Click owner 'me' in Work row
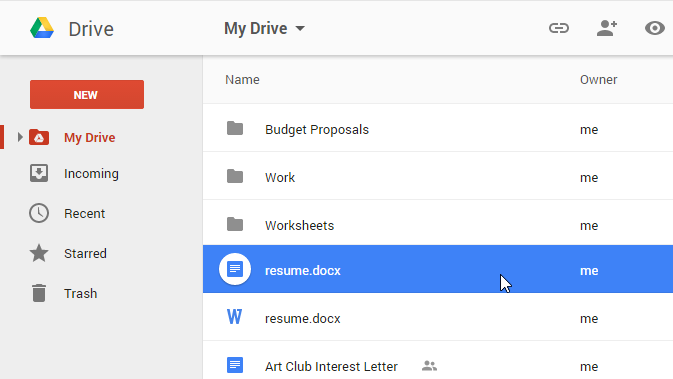This screenshot has width=673, height=379. pyautogui.click(x=589, y=178)
